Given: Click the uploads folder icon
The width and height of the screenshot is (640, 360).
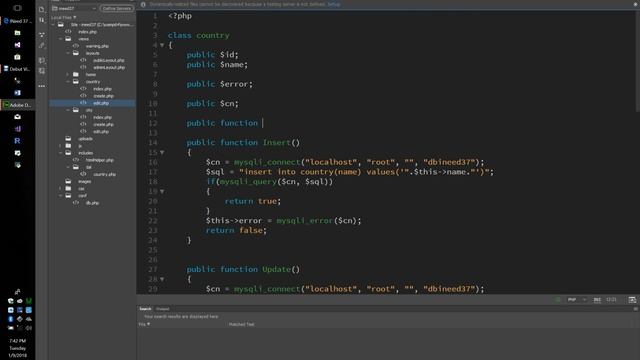Looking at the screenshot, I should (69, 139).
